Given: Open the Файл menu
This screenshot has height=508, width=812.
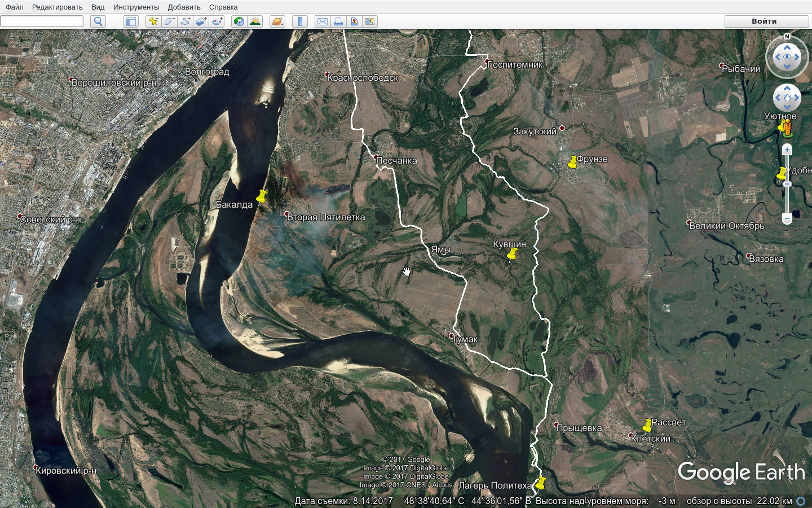Looking at the screenshot, I should [15, 7].
